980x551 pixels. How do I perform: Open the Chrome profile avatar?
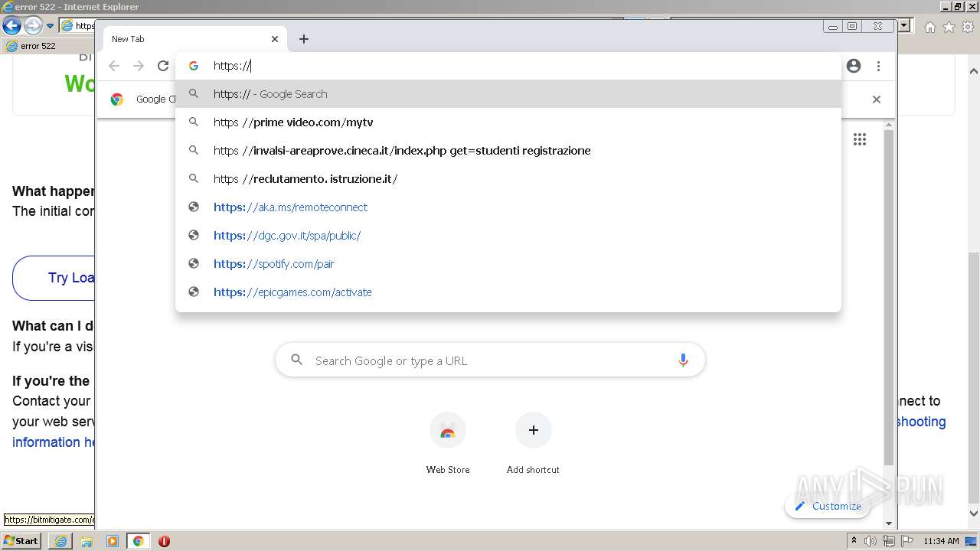pos(854,66)
